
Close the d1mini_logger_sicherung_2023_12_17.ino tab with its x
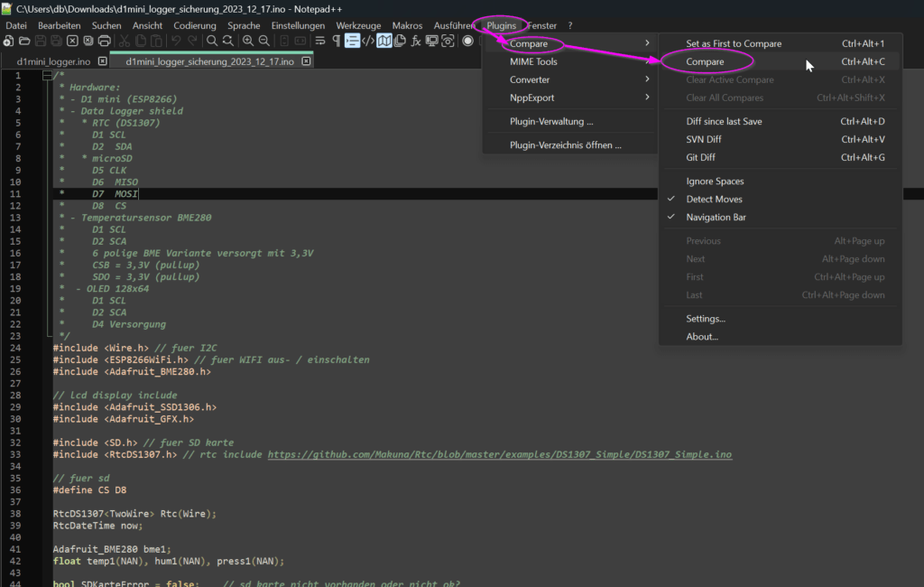(x=306, y=61)
